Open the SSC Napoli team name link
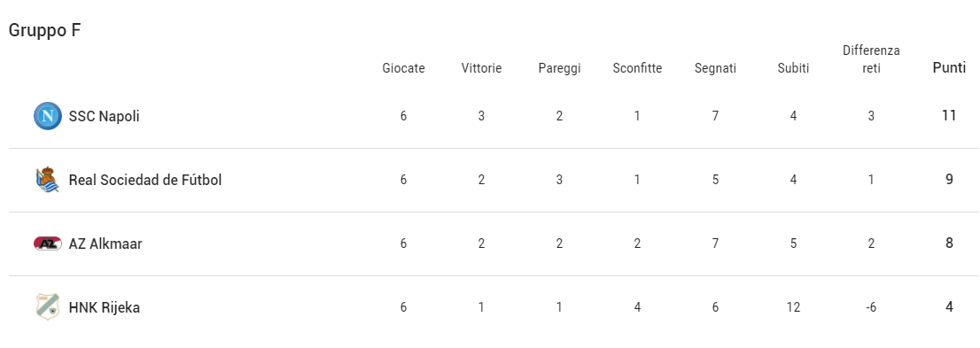 click(105, 116)
